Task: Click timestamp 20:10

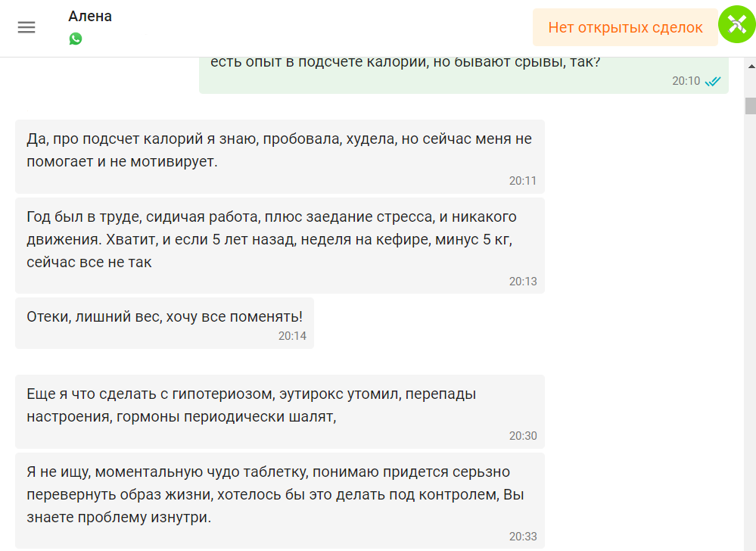Action: (686, 81)
